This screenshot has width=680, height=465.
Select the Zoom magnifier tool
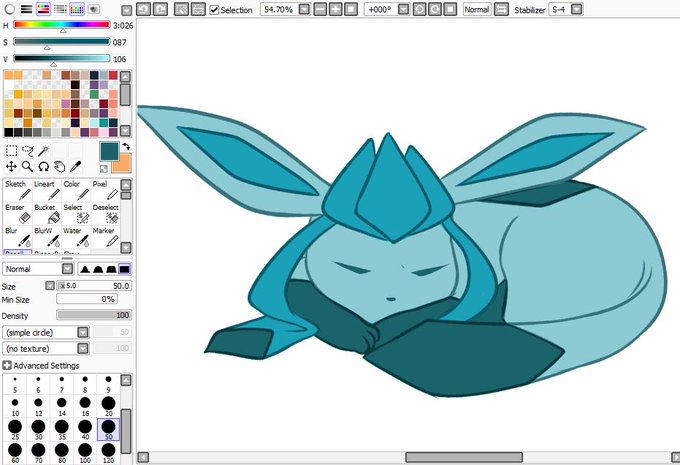point(27,166)
